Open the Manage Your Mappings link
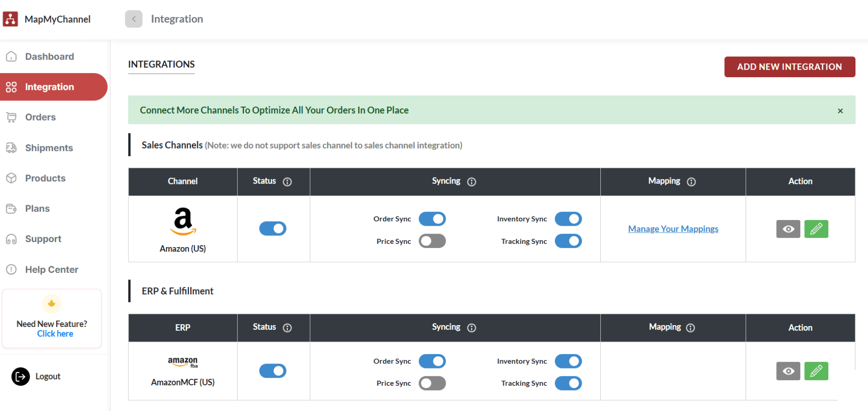 pos(673,229)
